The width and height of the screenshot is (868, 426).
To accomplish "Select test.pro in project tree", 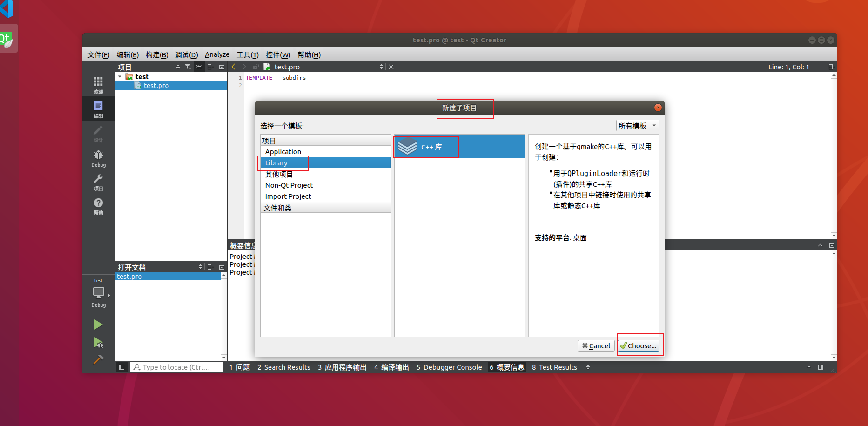I will point(171,85).
